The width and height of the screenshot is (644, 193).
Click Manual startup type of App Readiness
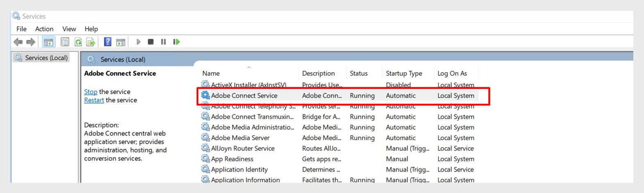pyautogui.click(x=397, y=159)
